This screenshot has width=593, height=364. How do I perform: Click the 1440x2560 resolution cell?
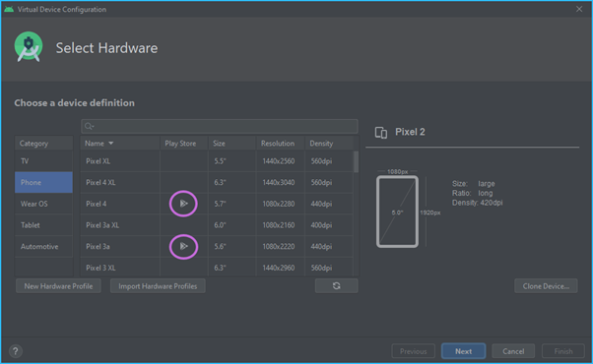click(279, 161)
